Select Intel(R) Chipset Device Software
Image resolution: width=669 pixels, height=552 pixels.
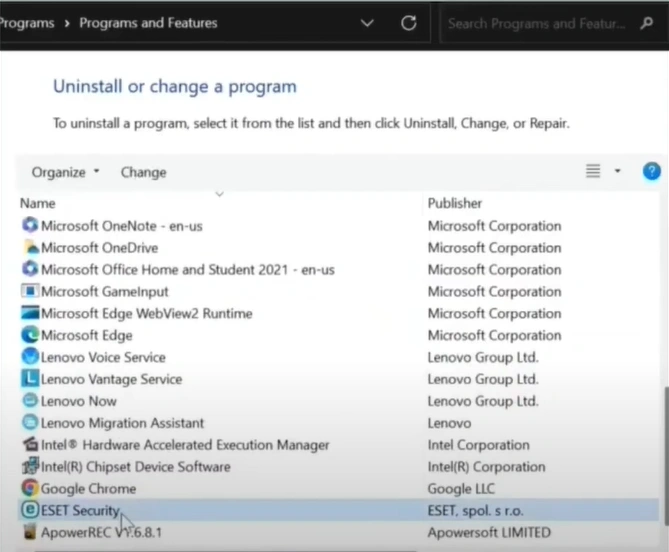pos(136,467)
